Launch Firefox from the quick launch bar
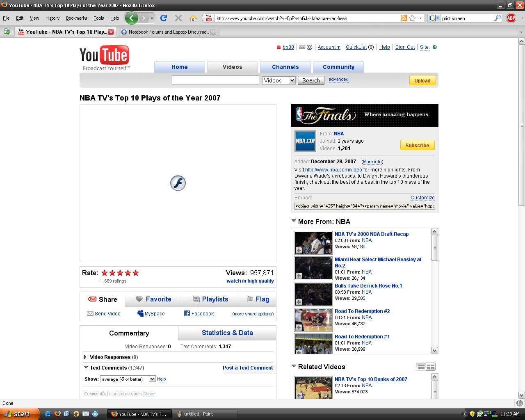This screenshot has width=525, height=420. click(57, 414)
